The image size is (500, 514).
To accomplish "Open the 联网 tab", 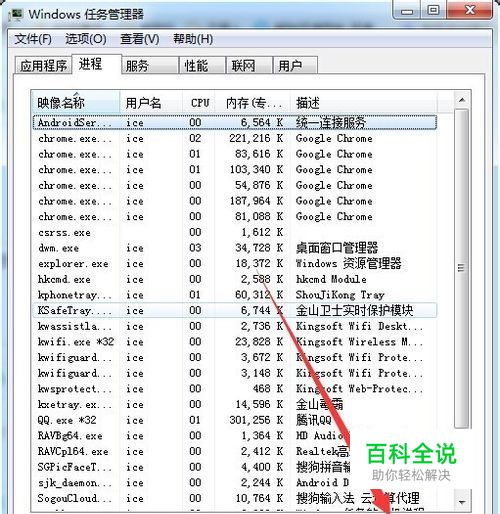I will tap(249, 65).
